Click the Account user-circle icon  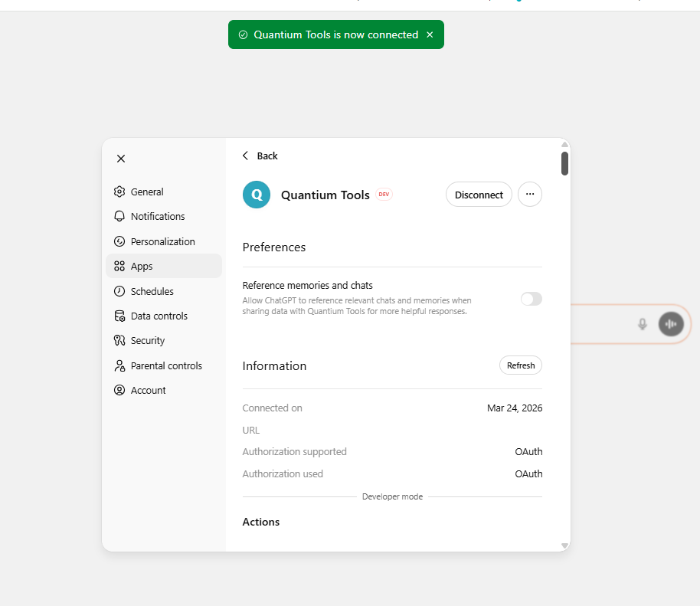(119, 390)
